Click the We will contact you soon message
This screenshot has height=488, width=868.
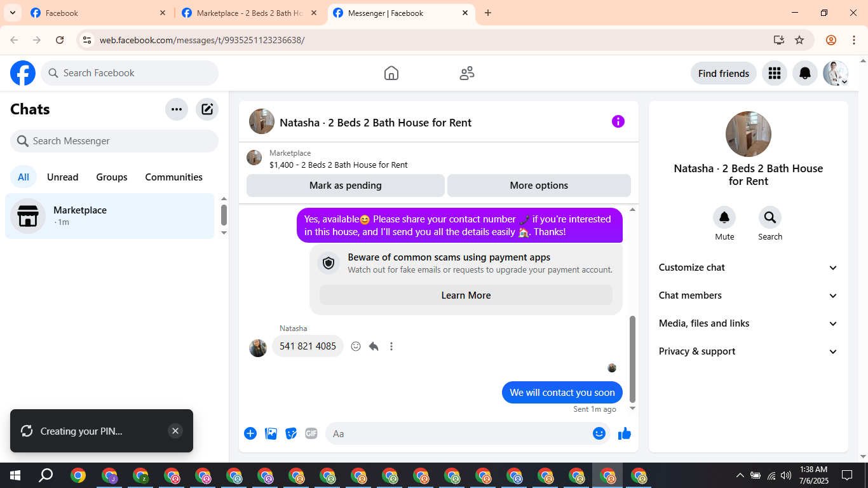pyautogui.click(x=562, y=393)
